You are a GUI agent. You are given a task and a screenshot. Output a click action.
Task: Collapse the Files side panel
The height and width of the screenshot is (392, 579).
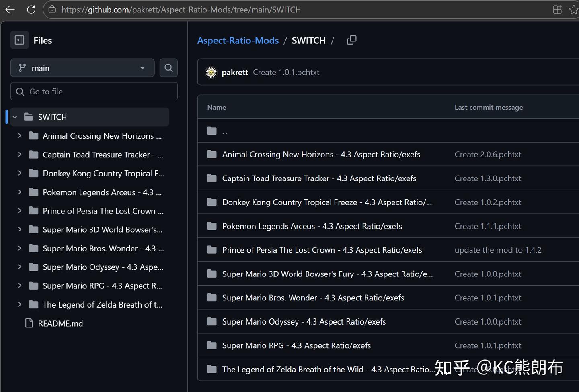pyautogui.click(x=19, y=40)
